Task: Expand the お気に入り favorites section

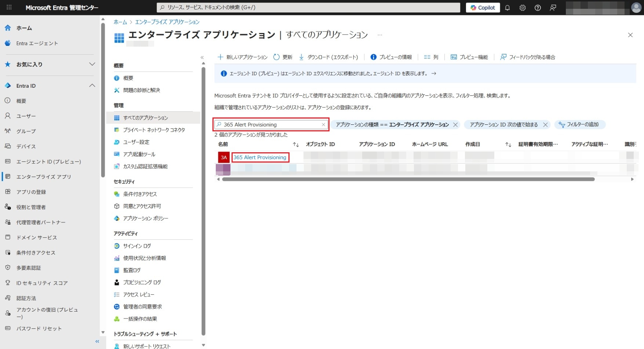Action: tap(92, 64)
